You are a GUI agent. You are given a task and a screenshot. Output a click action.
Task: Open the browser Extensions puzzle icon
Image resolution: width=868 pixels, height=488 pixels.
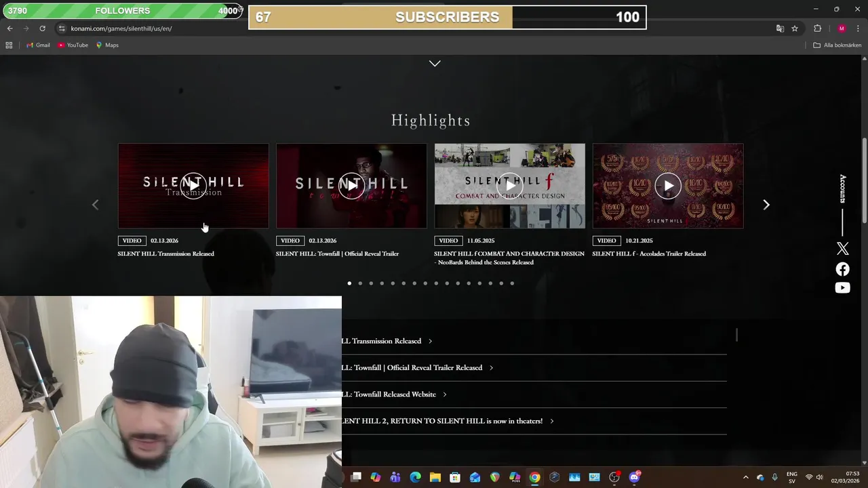[x=817, y=28]
